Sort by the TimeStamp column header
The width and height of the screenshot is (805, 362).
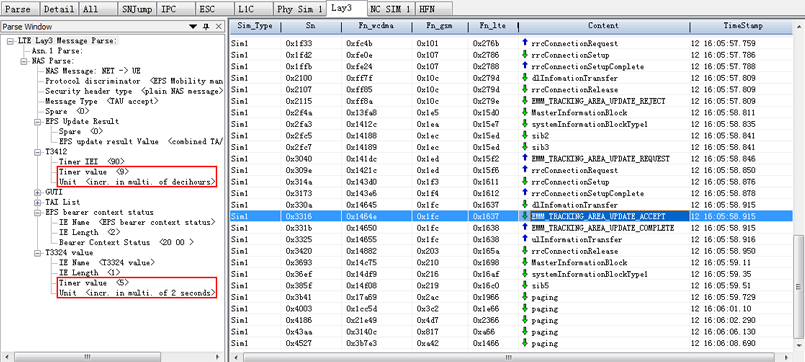(743, 26)
